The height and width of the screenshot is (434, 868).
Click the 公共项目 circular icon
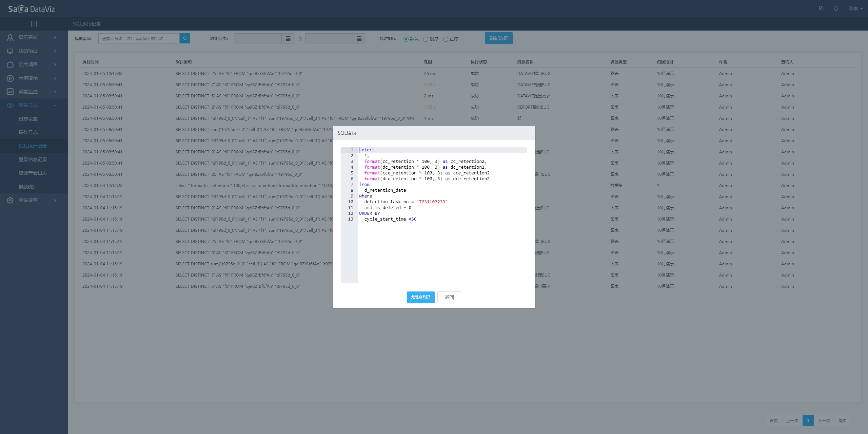click(x=10, y=64)
